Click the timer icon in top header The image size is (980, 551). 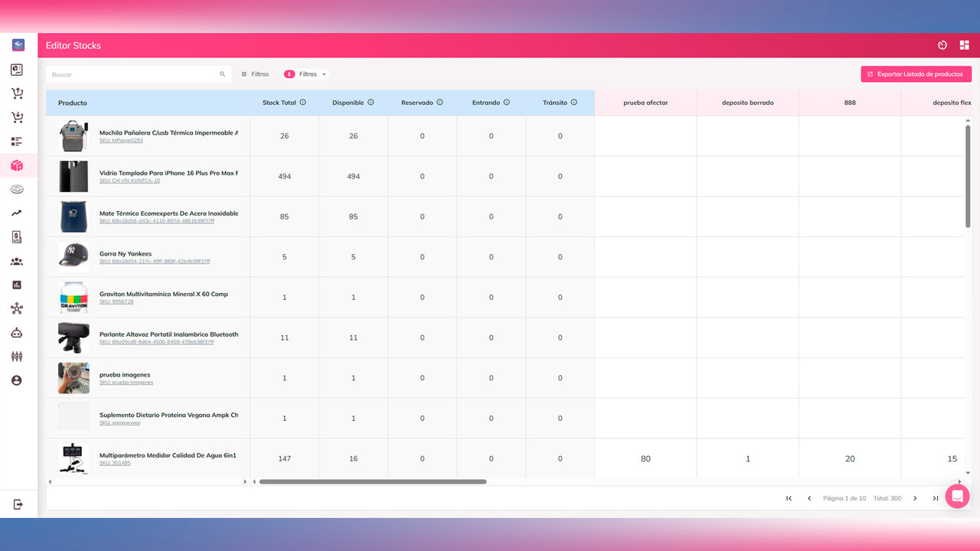point(942,45)
